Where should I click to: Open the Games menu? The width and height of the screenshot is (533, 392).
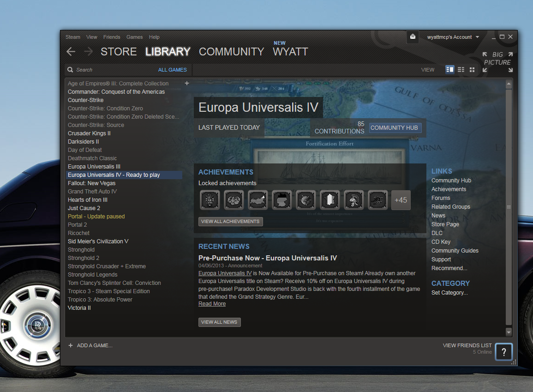click(x=134, y=37)
